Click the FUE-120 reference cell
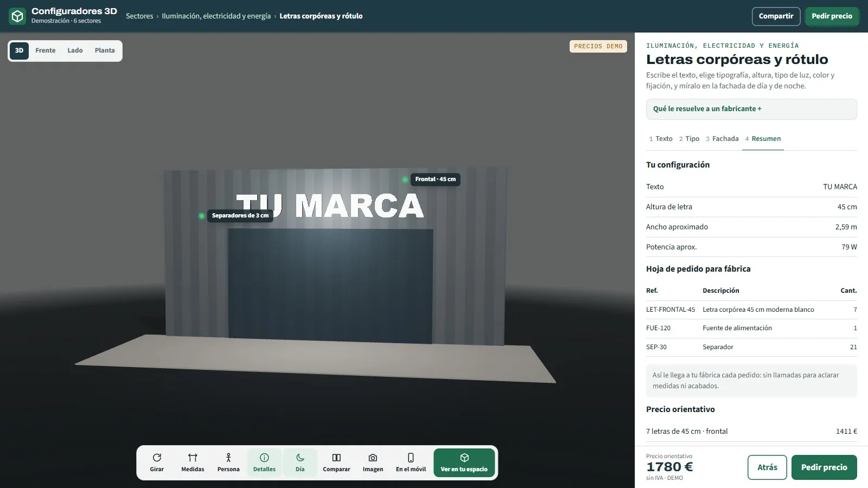 coord(658,328)
